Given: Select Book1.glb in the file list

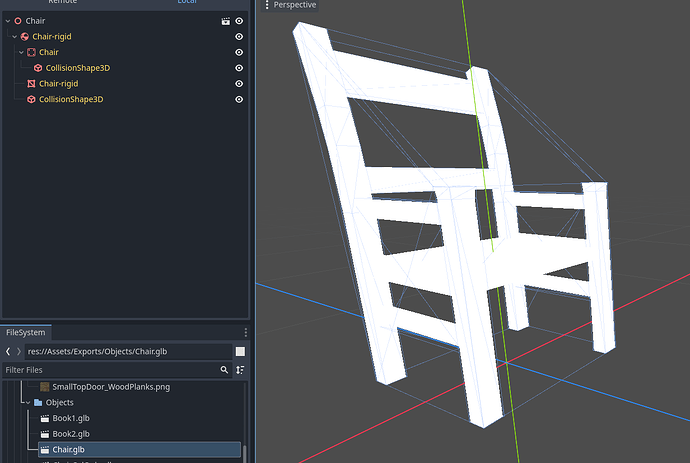Looking at the screenshot, I should tap(70, 418).
